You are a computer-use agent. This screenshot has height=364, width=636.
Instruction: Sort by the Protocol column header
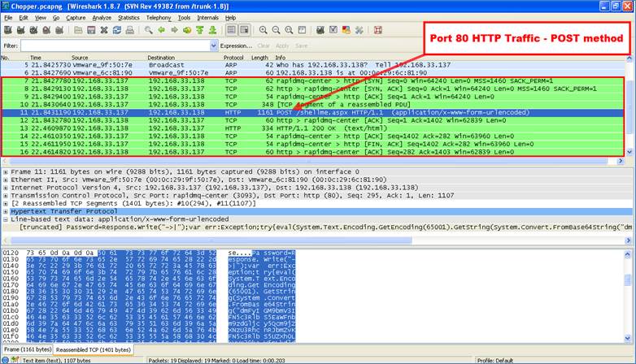[233, 58]
